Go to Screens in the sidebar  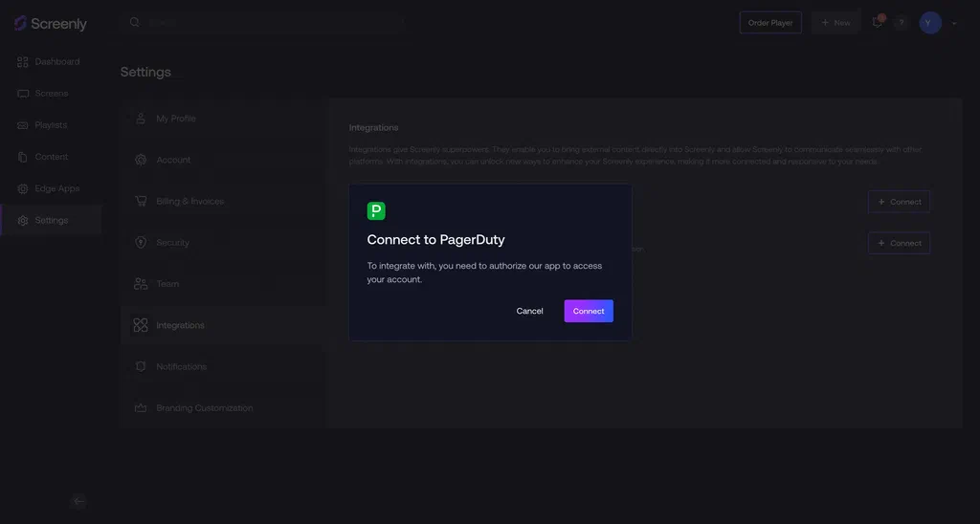(51, 94)
